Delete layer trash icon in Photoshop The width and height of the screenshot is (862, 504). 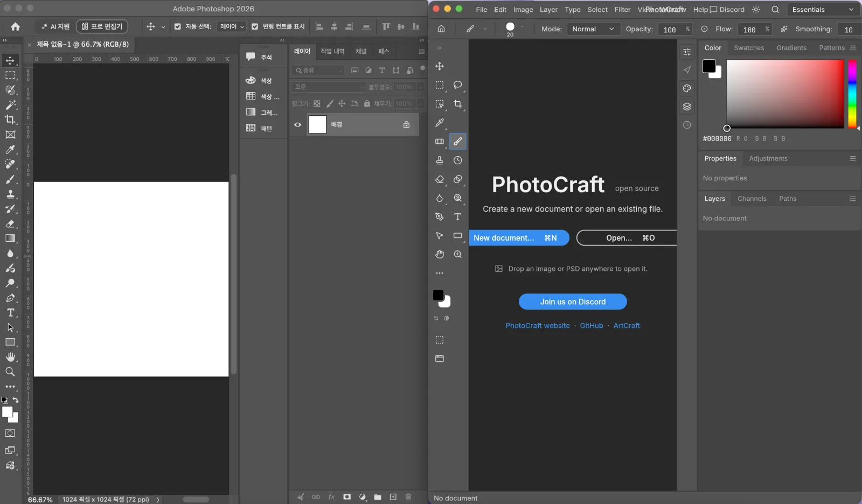coord(408,497)
